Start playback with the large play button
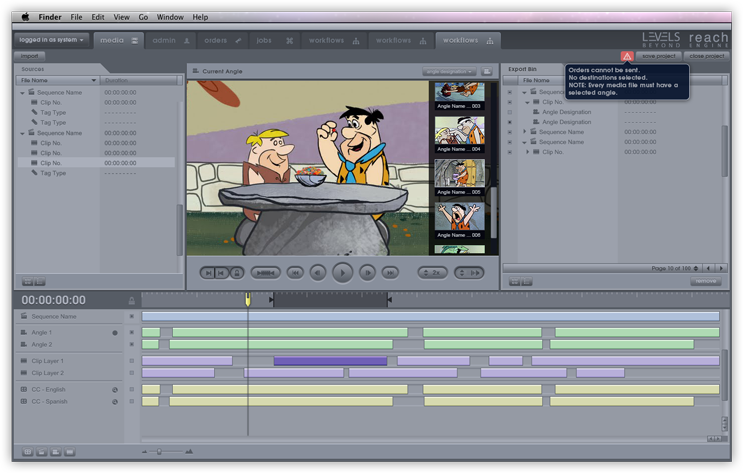Screen dimensions: 743x473 (x=342, y=273)
